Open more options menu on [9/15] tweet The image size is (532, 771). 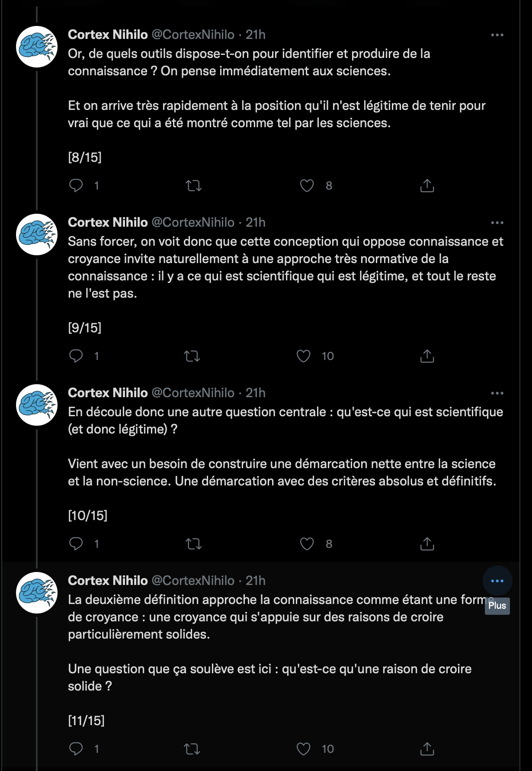[497, 223]
